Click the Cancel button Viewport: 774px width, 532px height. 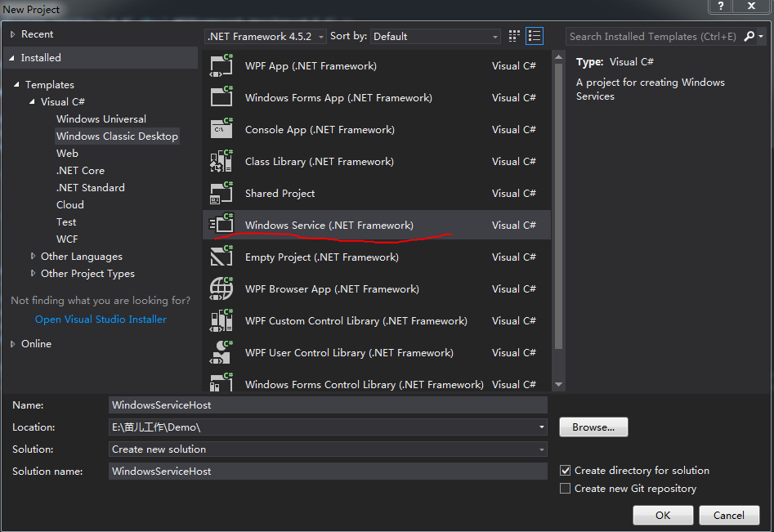[x=728, y=515]
